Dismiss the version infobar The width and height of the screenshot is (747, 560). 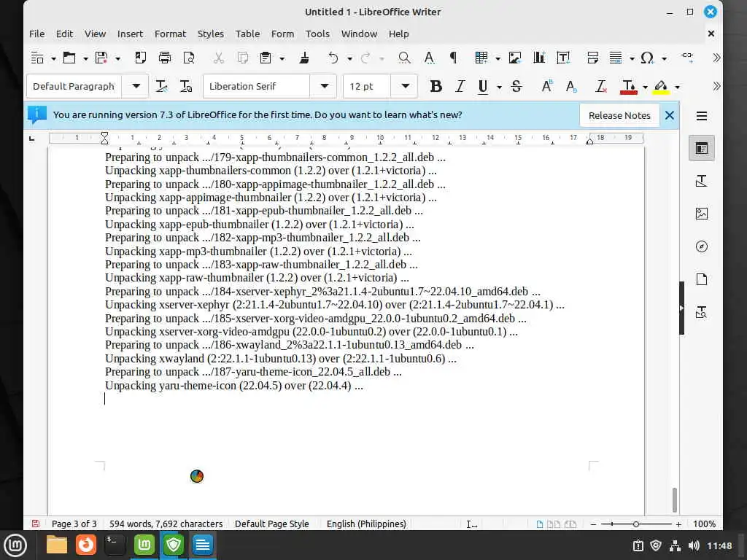coord(670,115)
